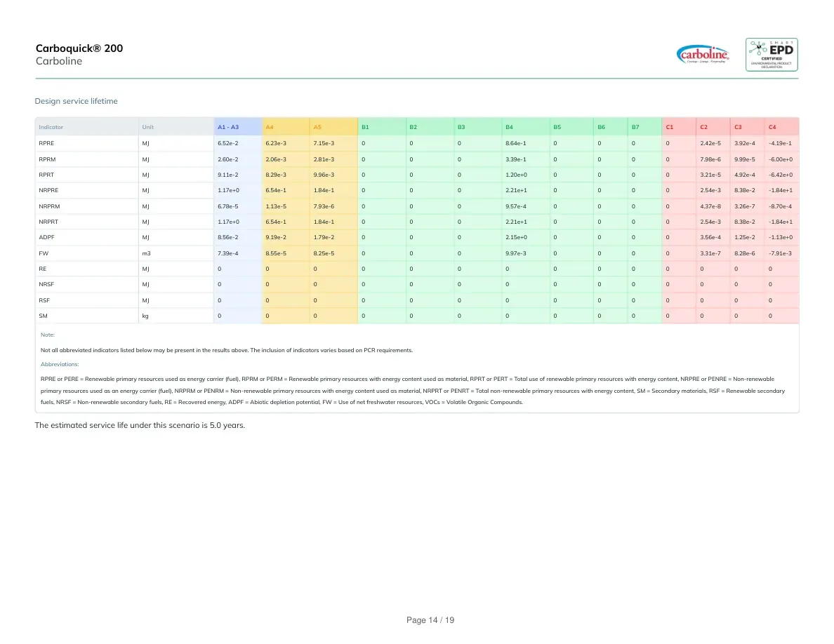This screenshot has width=834, height=644.
Task: Click the Carboline logo
Action: (703, 54)
